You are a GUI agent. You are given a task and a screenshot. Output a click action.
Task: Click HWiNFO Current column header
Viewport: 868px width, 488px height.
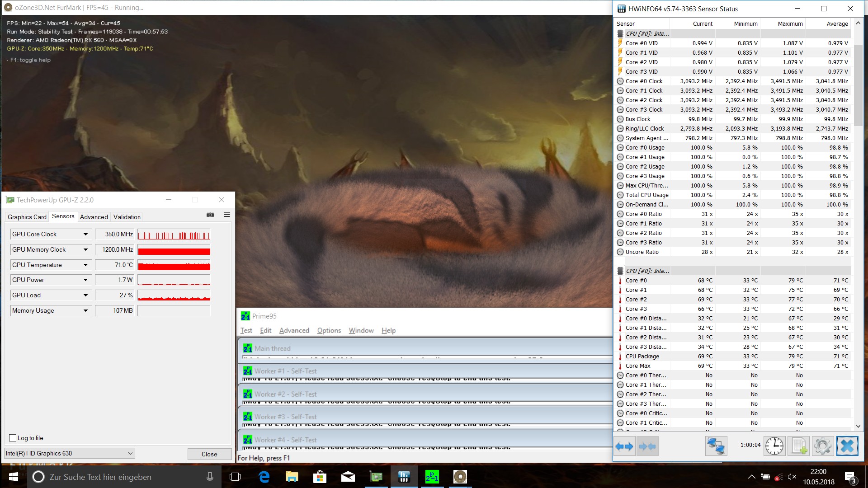693,23
